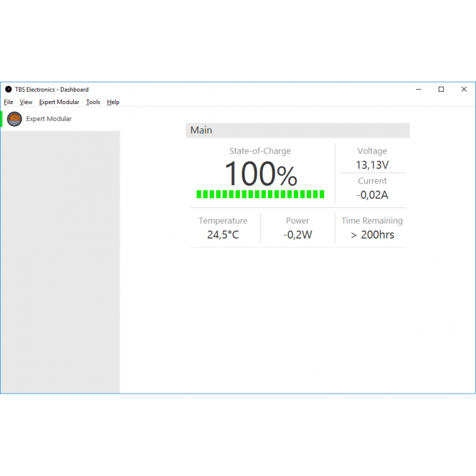Click the -0,2W power reading

pyautogui.click(x=297, y=235)
